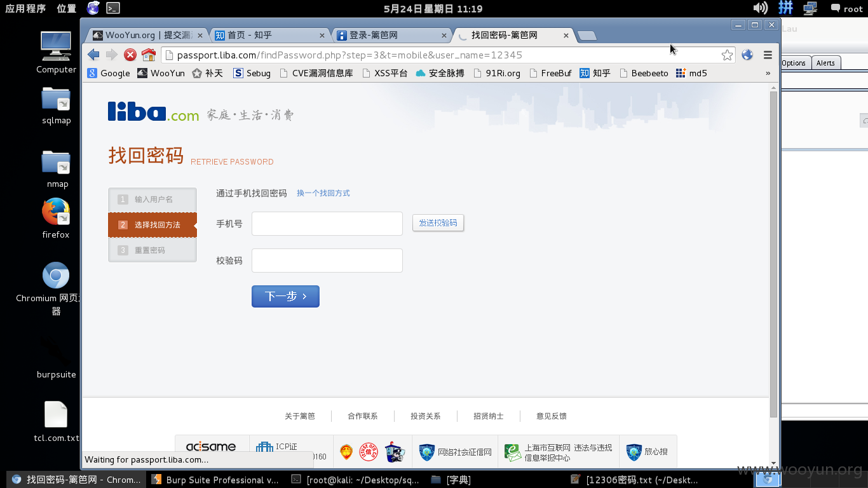868x488 pixels.
Task: Click the 发送校验码 button
Action: (438, 223)
